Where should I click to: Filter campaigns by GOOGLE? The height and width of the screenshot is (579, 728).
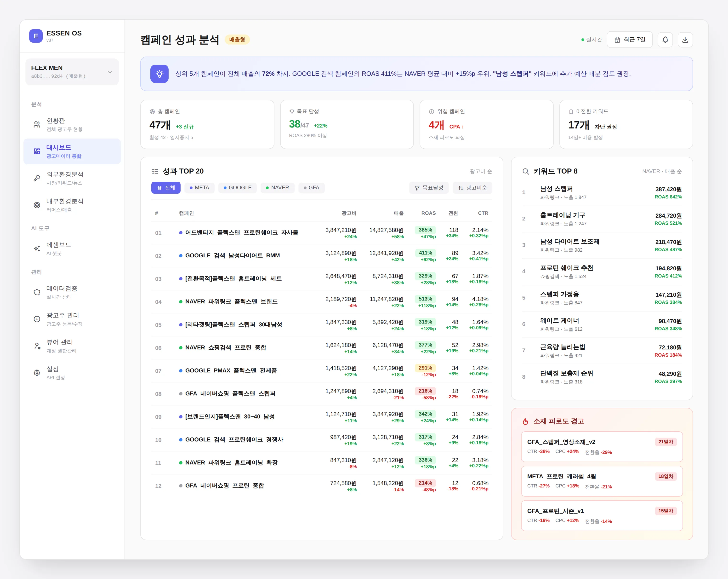click(237, 188)
